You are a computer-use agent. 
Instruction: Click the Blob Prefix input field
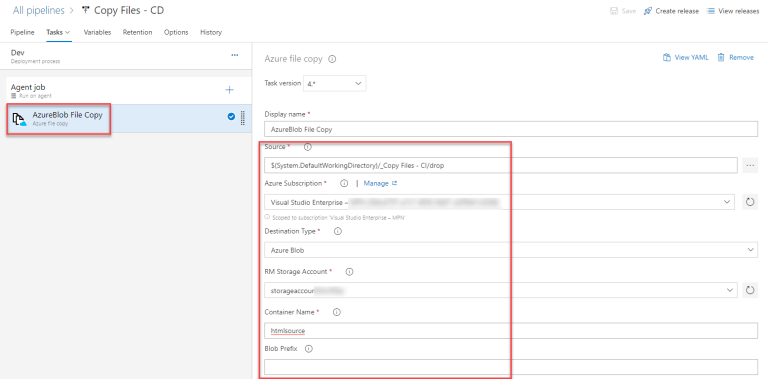511,367
